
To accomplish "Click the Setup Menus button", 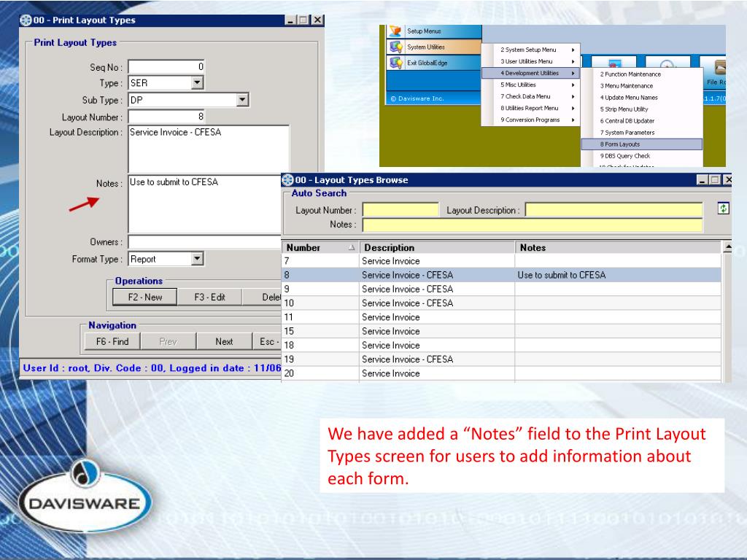I will 434,31.
